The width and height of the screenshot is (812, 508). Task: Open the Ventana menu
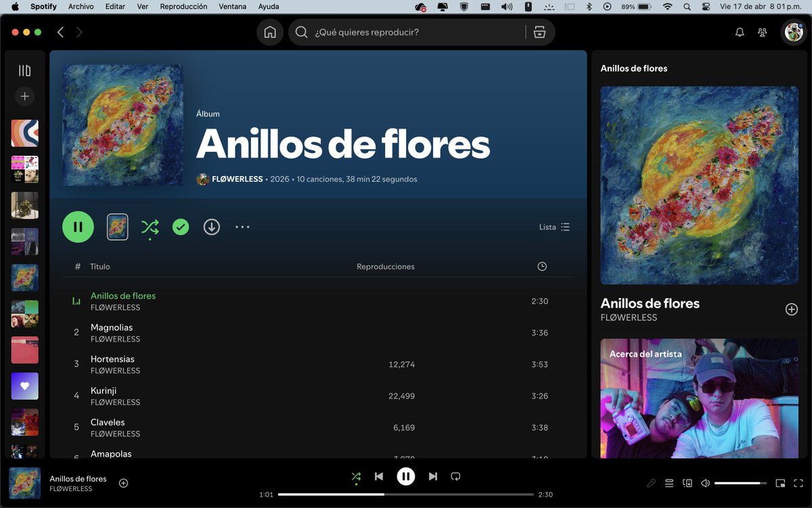[x=233, y=7]
